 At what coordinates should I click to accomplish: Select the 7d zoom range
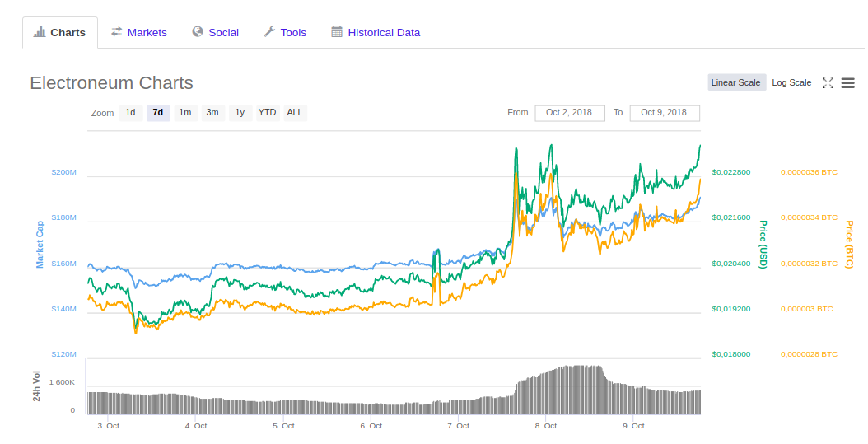(x=158, y=113)
